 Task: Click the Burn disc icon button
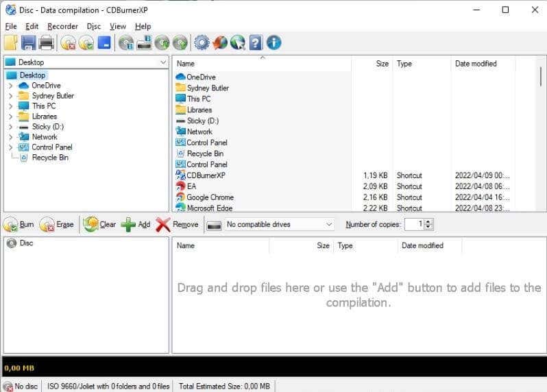19,225
